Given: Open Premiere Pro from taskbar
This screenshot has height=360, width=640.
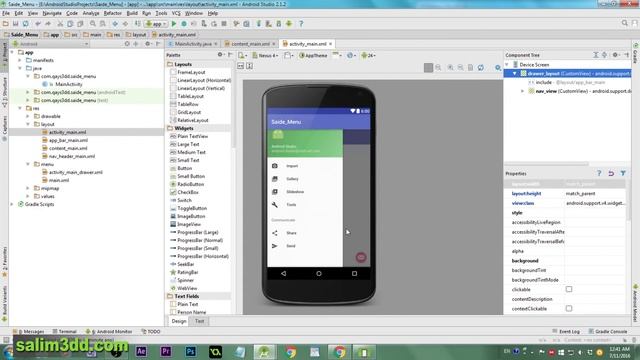Looking at the screenshot, I should tap(166, 351).
